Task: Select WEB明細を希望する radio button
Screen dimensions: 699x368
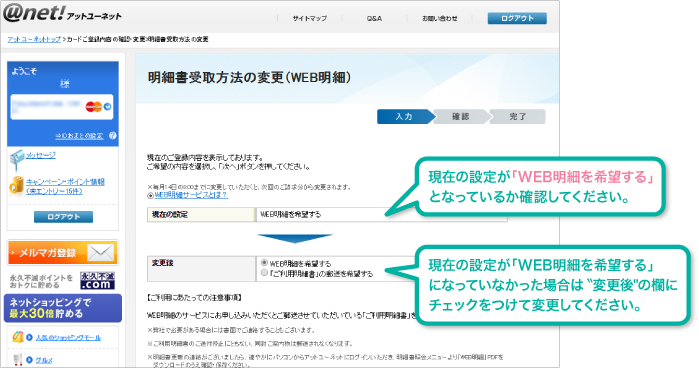Action: (x=264, y=263)
